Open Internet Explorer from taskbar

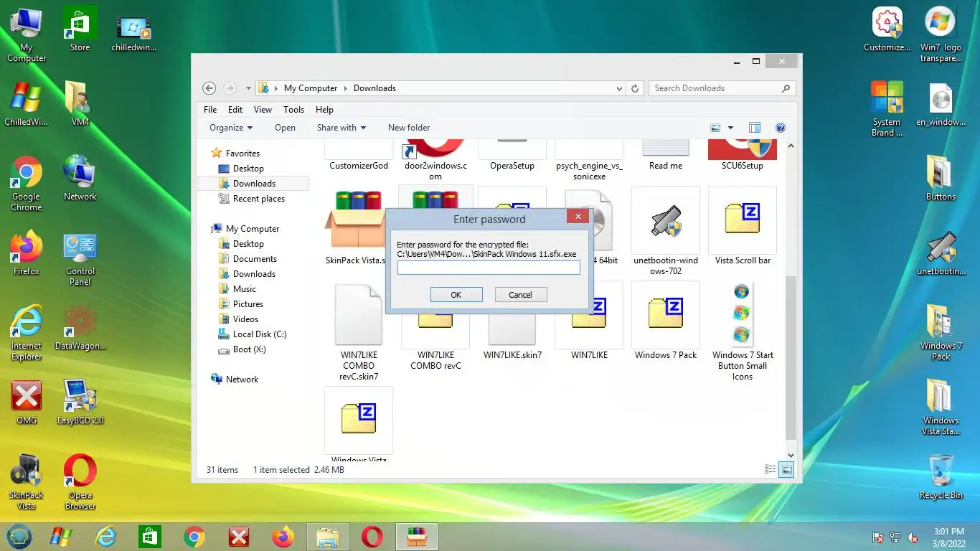point(105,536)
